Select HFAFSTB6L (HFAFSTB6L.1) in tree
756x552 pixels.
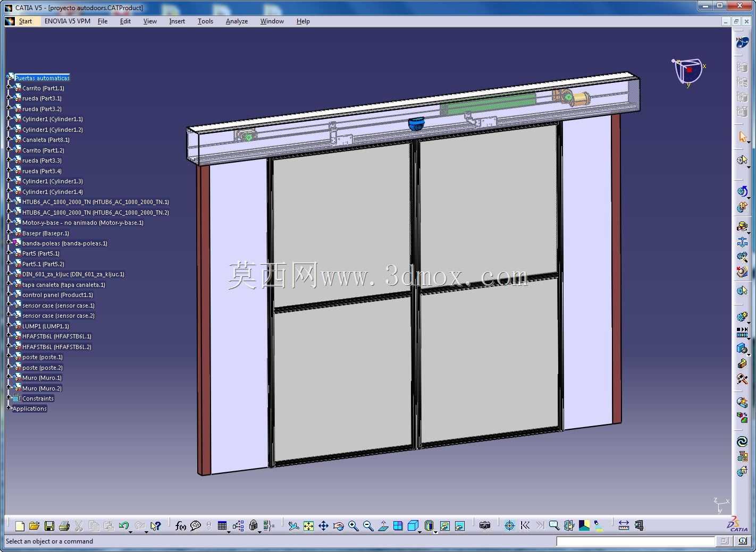(x=57, y=336)
